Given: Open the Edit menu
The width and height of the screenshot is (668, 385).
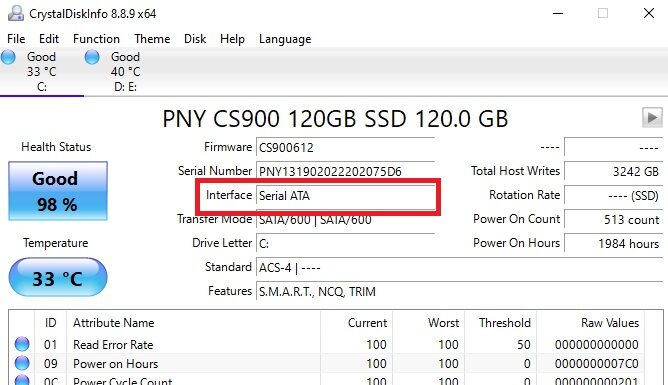Looking at the screenshot, I should [x=49, y=39].
